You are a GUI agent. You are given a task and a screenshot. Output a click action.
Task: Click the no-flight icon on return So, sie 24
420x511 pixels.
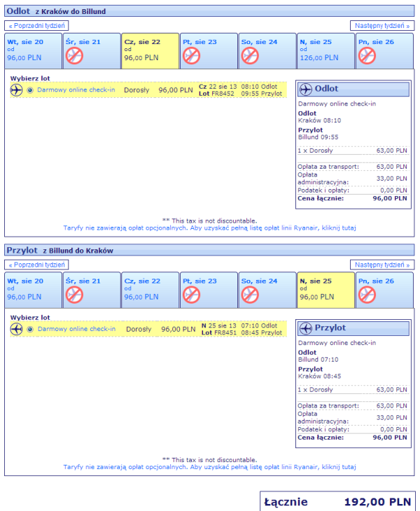pyautogui.click(x=250, y=295)
